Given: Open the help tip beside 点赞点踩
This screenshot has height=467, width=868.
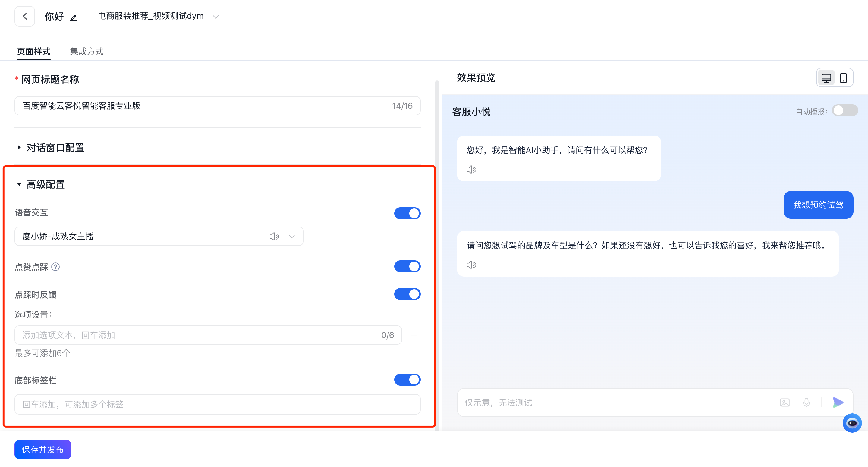Looking at the screenshot, I should 56,267.
